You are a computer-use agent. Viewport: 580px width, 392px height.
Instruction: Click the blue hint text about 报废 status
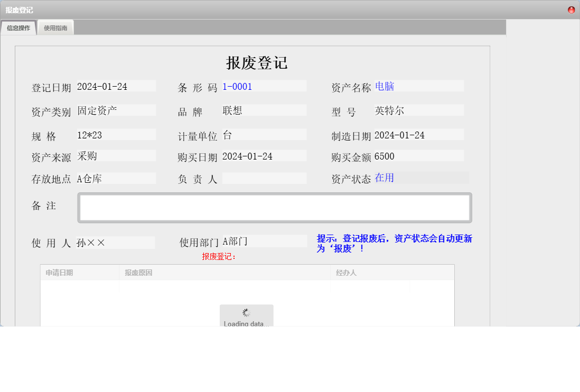pyautogui.click(x=395, y=243)
